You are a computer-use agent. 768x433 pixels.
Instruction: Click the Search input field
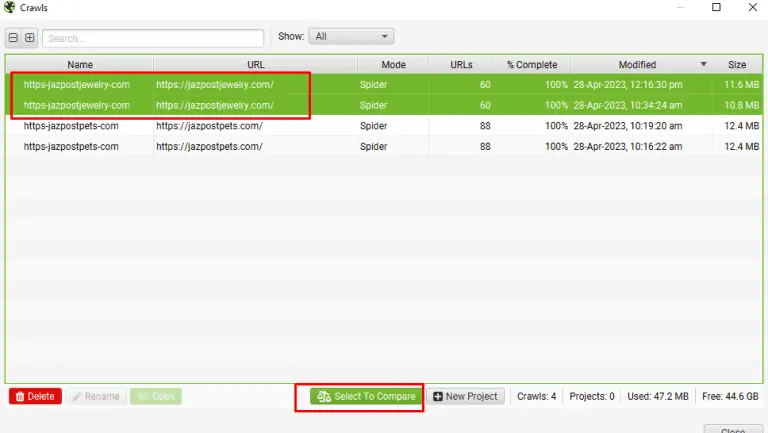[153, 38]
